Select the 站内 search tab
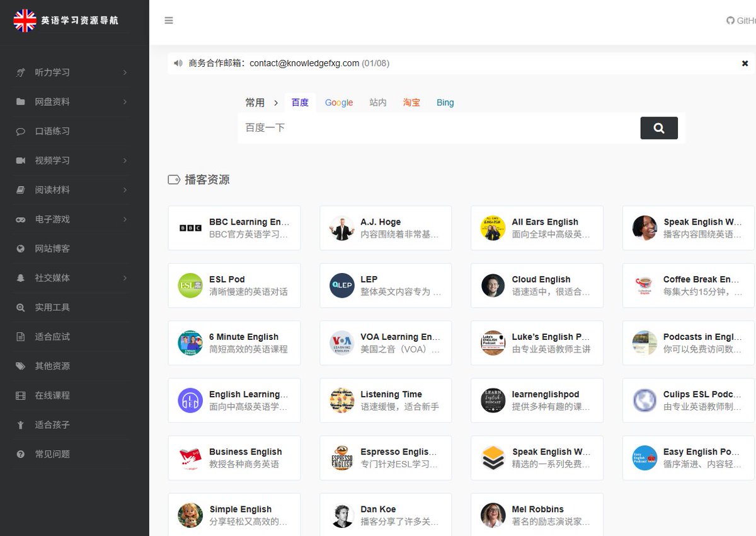The height and width of the screenshot is (536, 756). [x=378, y=102]
